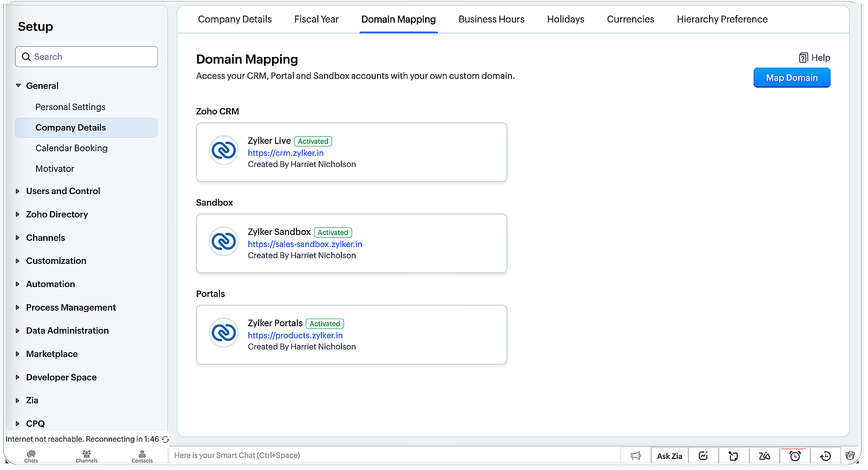
Task: Expand the CPQ section
Action: point(18,424)
